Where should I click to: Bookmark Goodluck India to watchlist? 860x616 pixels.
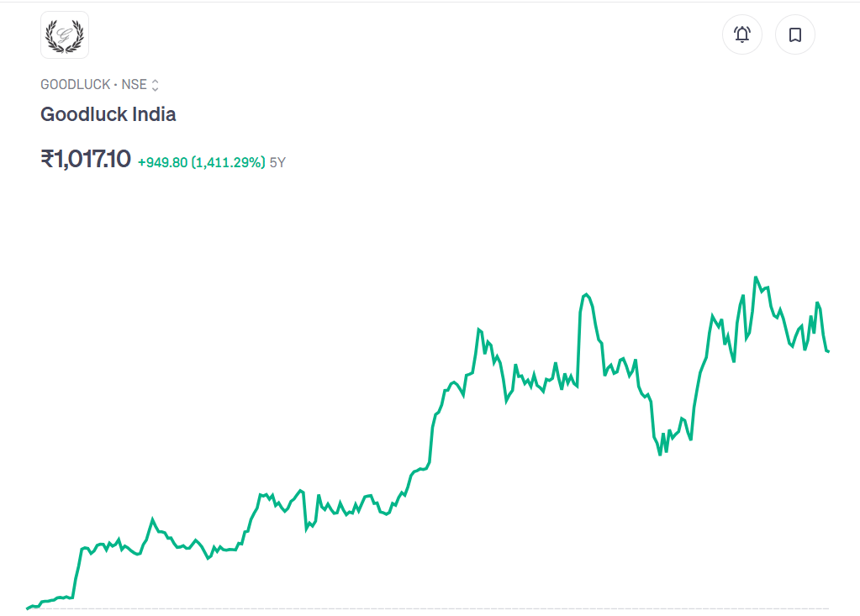pos(794,34)
